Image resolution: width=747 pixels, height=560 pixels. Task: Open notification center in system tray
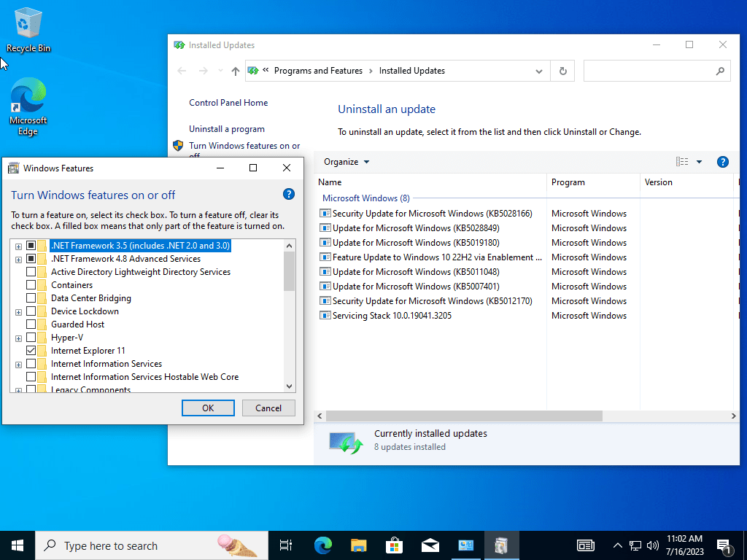click(x=724, y=545)
